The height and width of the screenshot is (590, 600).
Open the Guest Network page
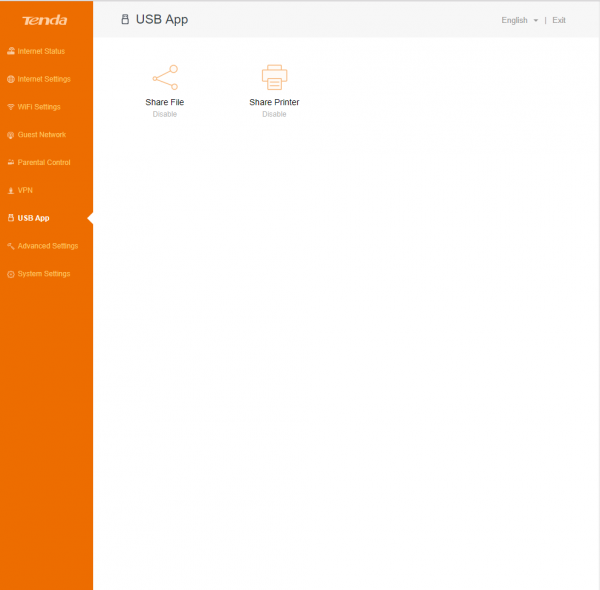click(41, 135)
